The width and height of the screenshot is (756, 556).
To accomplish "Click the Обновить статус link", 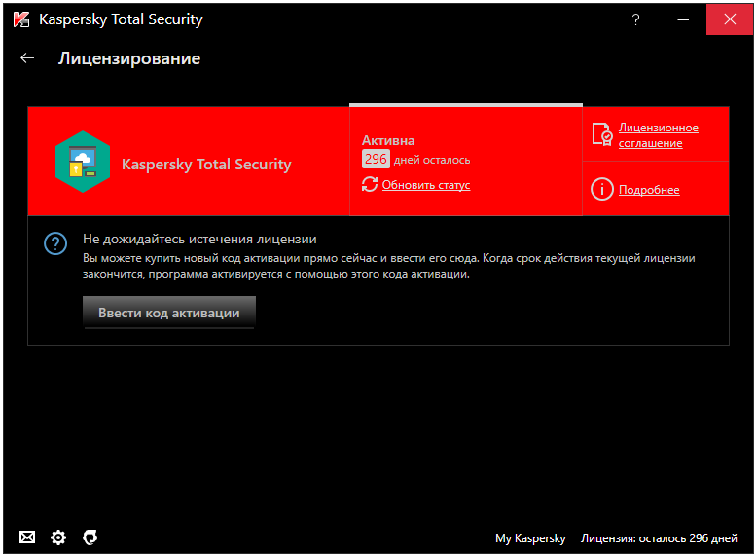I will (425, 185).
